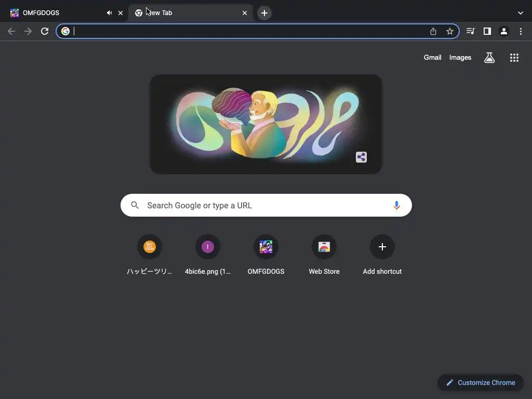Open the profile avatar menu
Image resolution: width=532 pixels, height=399 pixels.
tap(504, 31)
